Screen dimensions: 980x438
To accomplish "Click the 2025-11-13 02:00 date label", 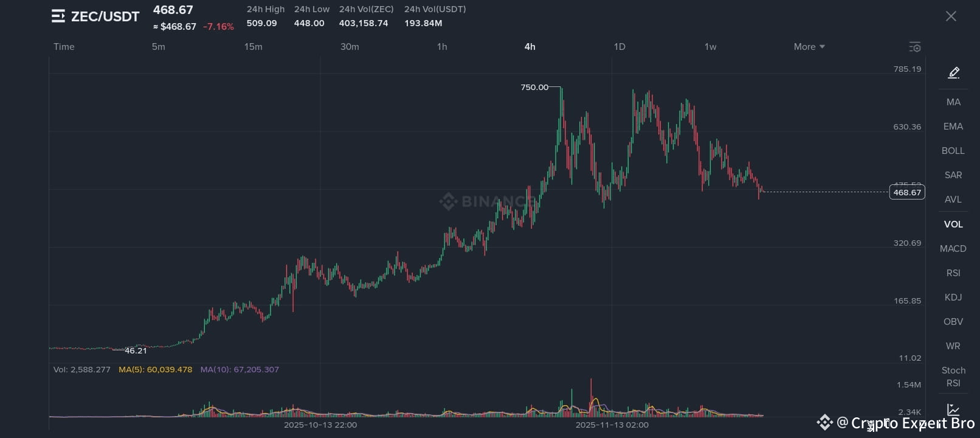I will pyautogui.click(x=612, y=425).
